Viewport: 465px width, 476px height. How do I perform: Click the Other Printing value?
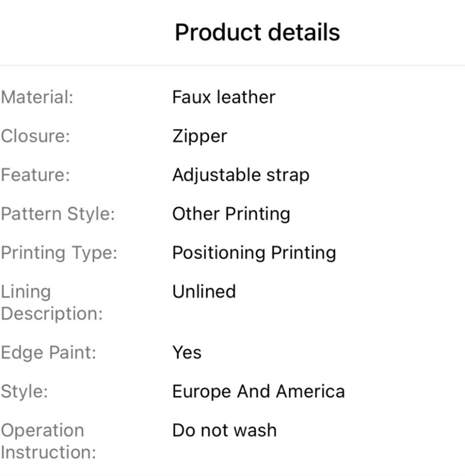pyautogui.click(x=231, y=214)
